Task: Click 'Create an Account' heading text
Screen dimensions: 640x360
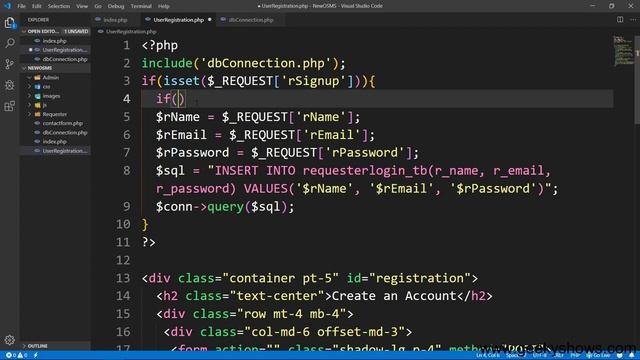Action: (394, 296)
